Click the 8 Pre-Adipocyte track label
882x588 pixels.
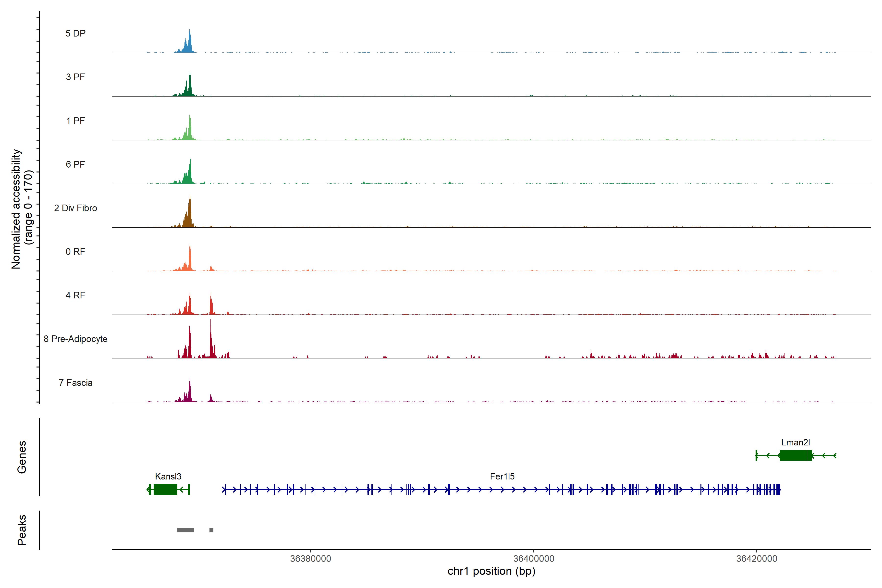[x=75, y=339]
